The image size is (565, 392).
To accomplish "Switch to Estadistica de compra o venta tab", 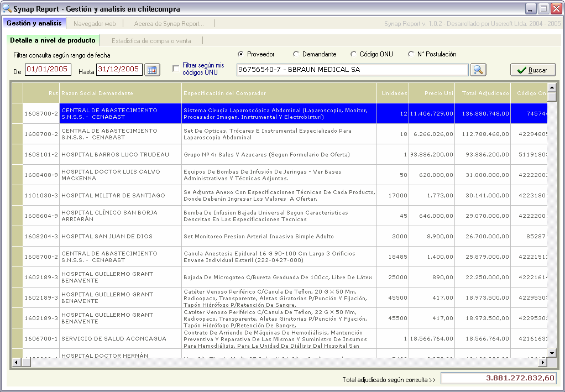I will (x=151, y=41).
